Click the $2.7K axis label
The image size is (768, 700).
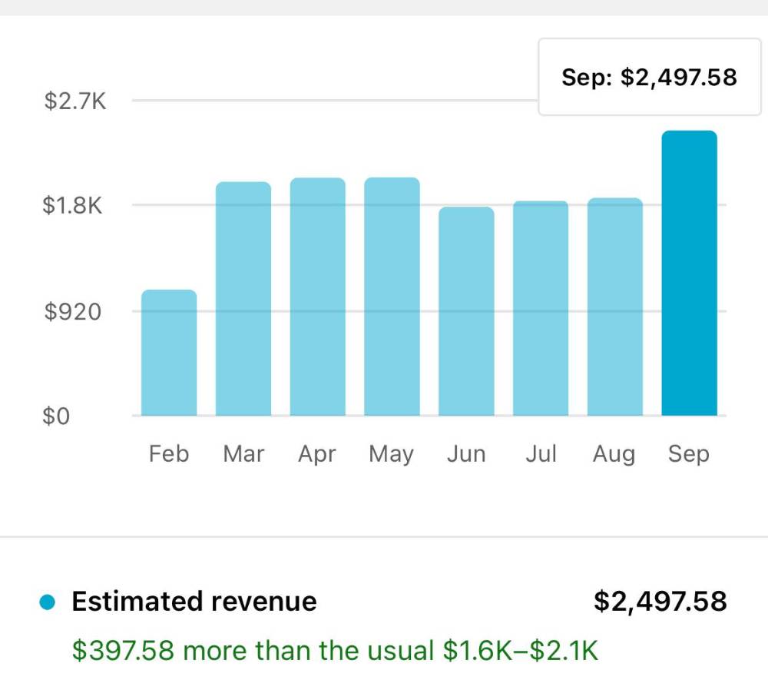click(x=75, y=101)
